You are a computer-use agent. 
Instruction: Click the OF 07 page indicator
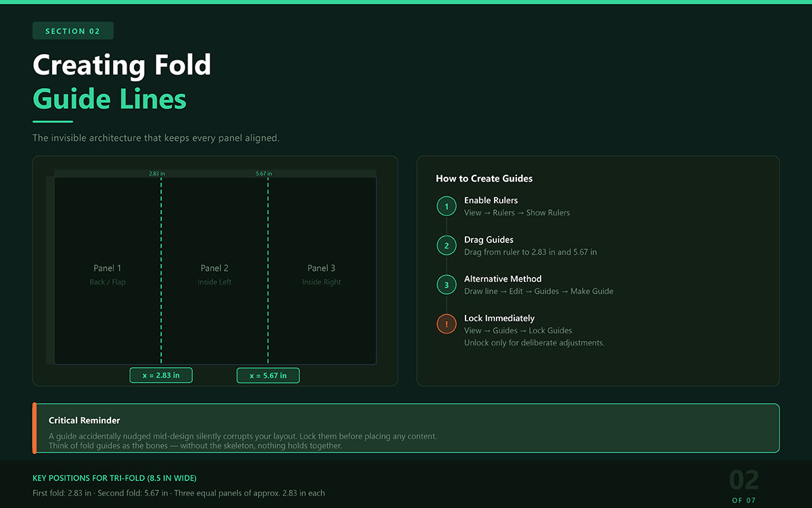pyautogui.click(x=744, y=501)
